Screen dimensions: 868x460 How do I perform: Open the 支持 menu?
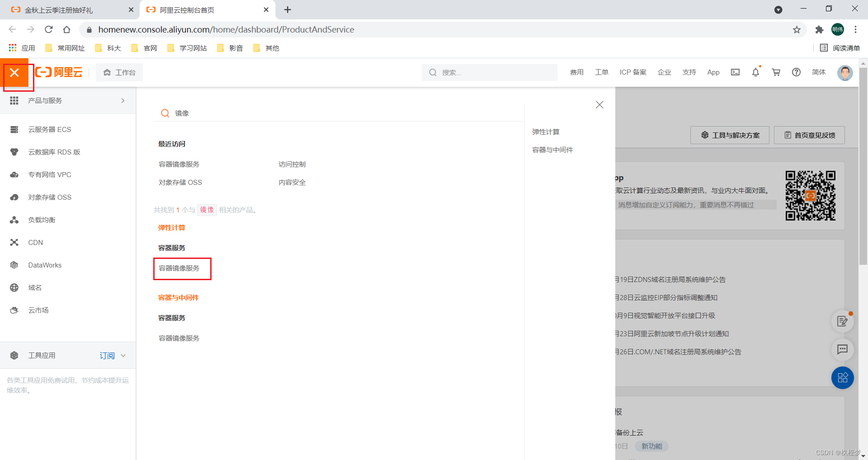(x=689, y=72)
